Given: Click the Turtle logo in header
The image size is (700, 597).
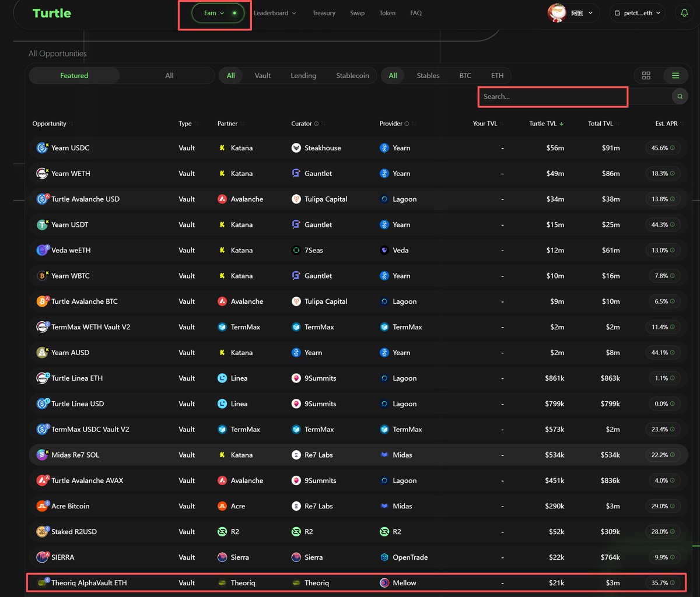Looking at the screenshot, I should point(52,13).
